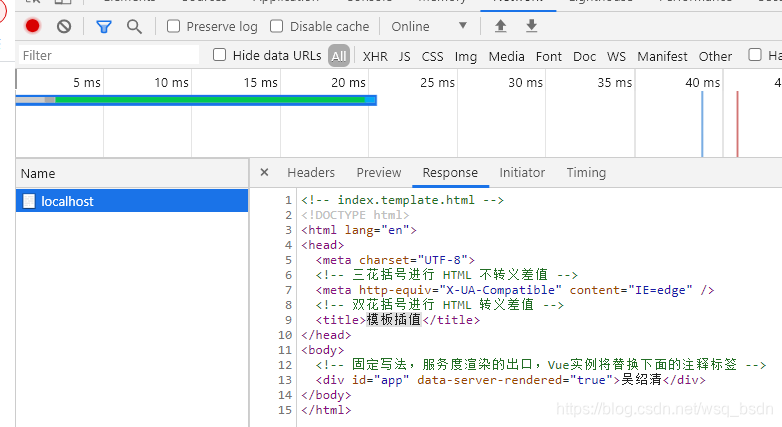Check Hide data URLs option
Viewport: 782px width, 427px height.
tap(219, 55)
